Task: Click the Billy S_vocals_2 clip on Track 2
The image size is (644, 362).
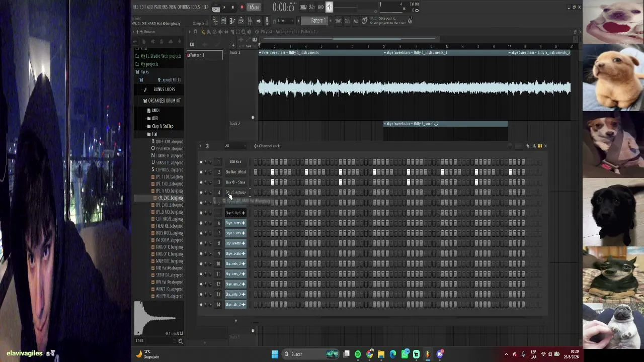Action: click(x=446, y=124)
